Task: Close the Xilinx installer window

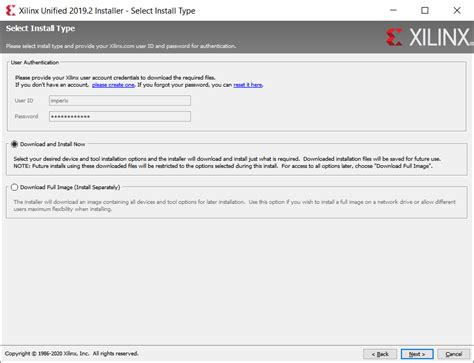Action: pyautogui.click(x=457, y=11)
